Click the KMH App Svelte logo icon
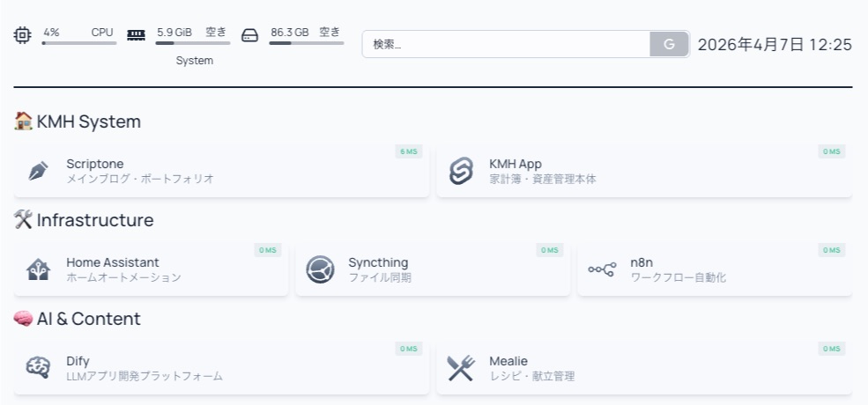 pyautogui.click(x=461, y=171)
